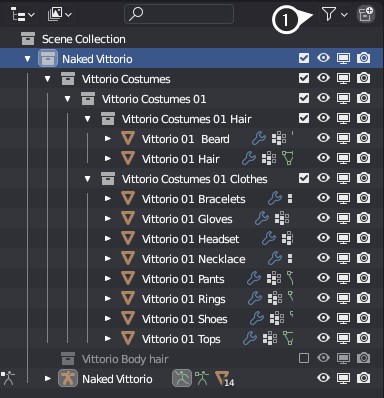
Task: Uncheck the Vittorio Costumes collection checkbox
Action: [304, 78]
